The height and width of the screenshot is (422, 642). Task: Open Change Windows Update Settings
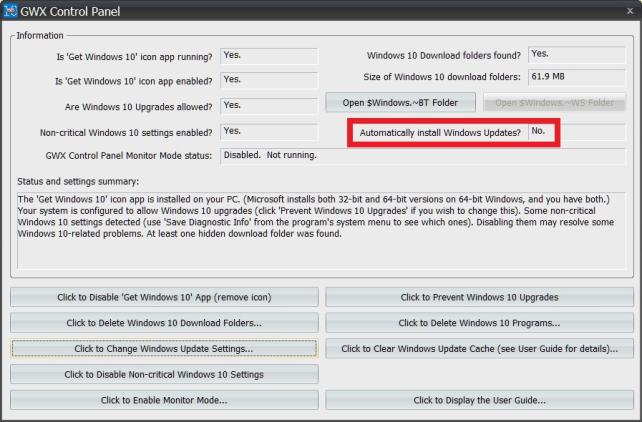pyautogui.click(x=164, y=349)
